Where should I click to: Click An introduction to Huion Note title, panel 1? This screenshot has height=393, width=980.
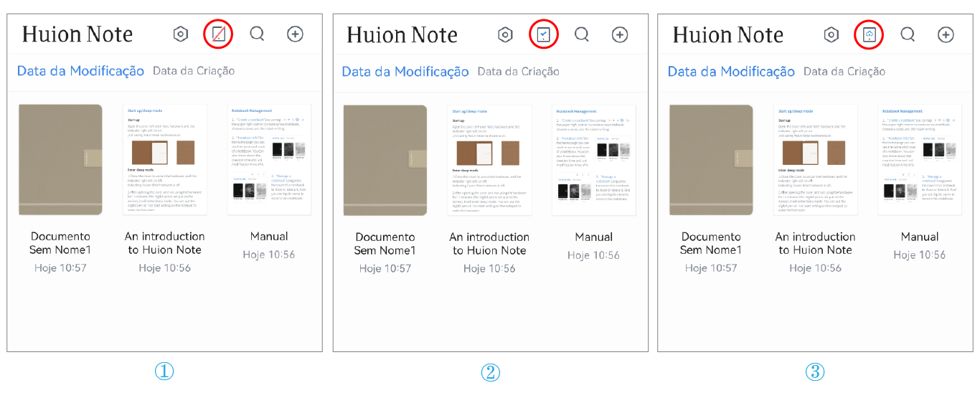165,243
